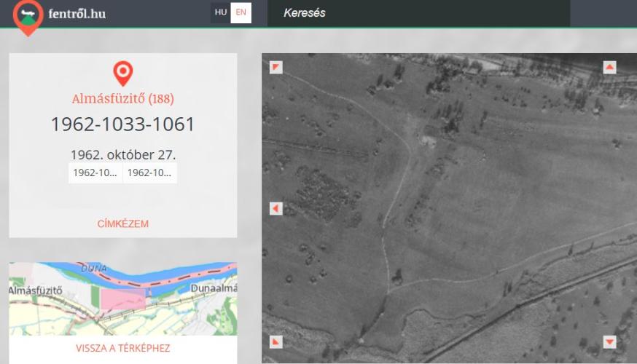The width and height of the screenshot is (637, 364).
Task: Click the fentről.hu site name text
Action: [77, 14]
